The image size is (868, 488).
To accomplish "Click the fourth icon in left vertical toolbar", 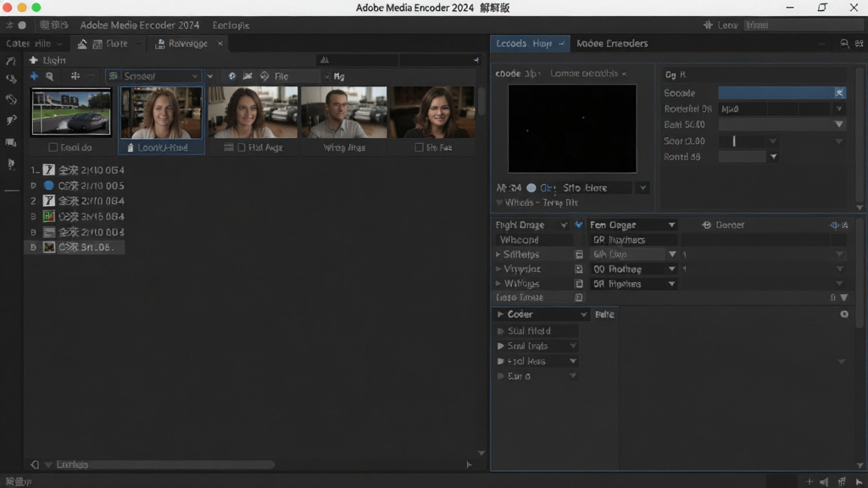I will (10, 120).
